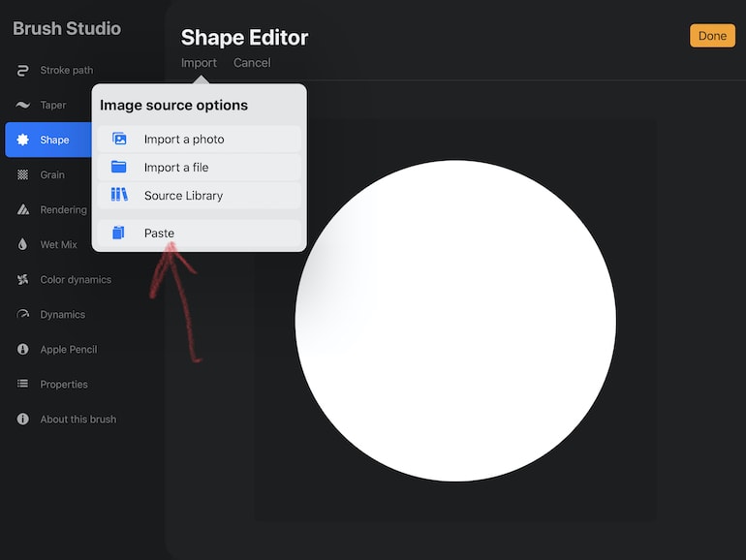Click the Dynamics gauge icon
The height and width of the screenshot is (560, 746).
point(22,315)
